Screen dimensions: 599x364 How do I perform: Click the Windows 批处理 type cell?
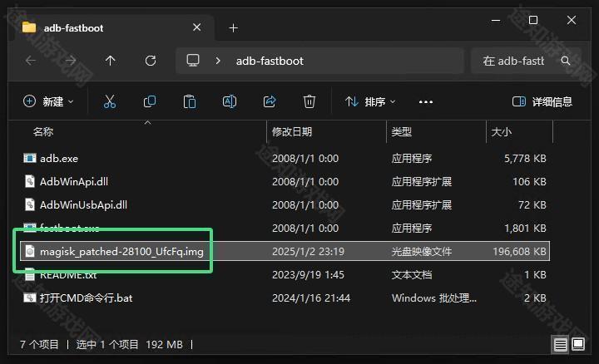(434, 298)
